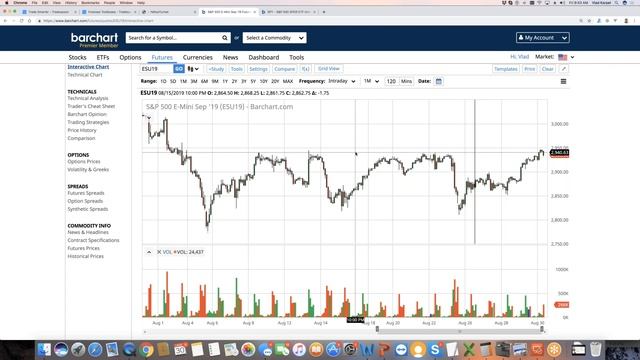
Task: Open Safari compass in the dock
Action: click(x=95, y=350)
